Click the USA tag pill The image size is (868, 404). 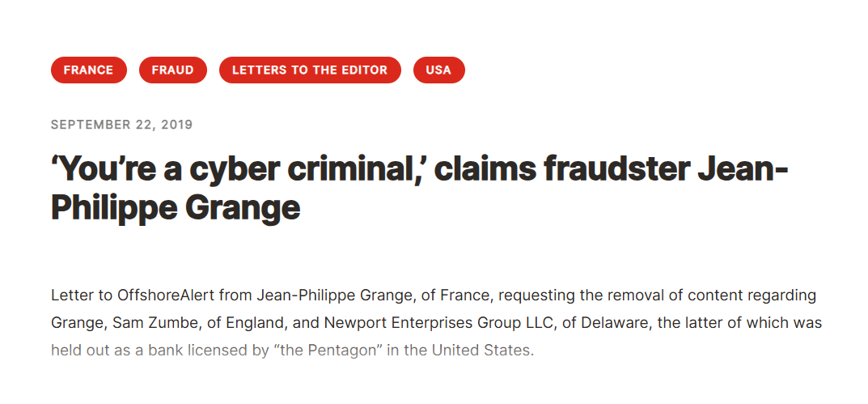pyautogui.click(x=438, y=70)
